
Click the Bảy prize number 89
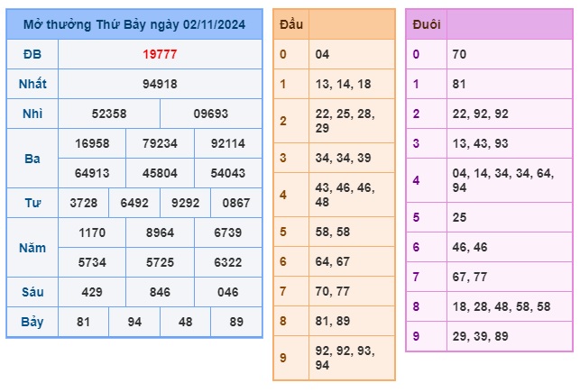tap(236, 322)
